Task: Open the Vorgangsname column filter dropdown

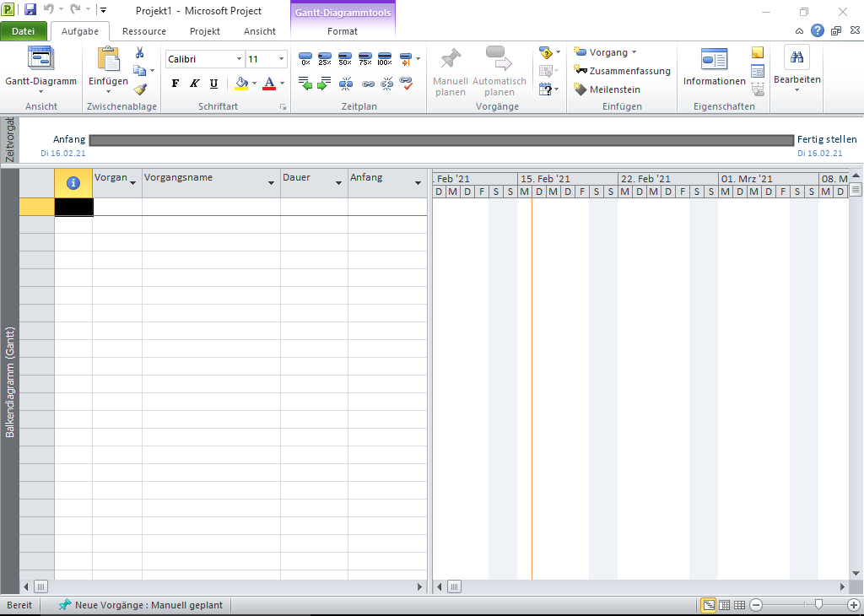Action: pos(272,183)
